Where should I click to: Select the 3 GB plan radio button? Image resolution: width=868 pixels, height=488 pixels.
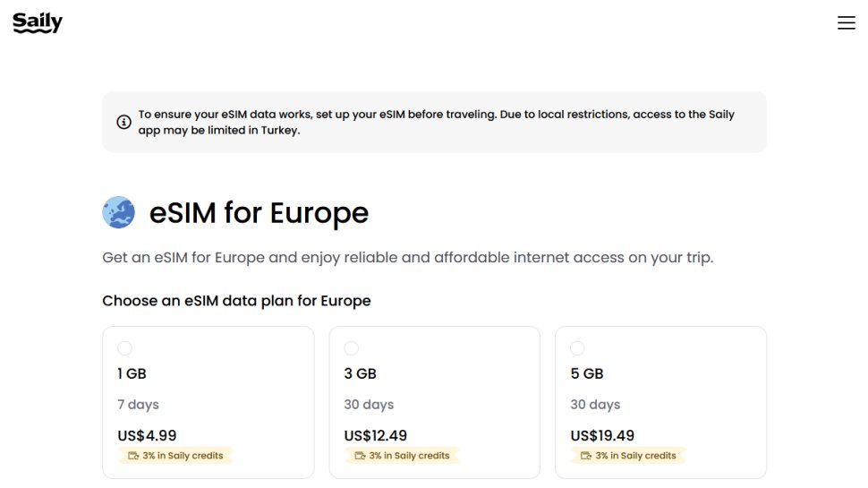(x=351, y=348)
